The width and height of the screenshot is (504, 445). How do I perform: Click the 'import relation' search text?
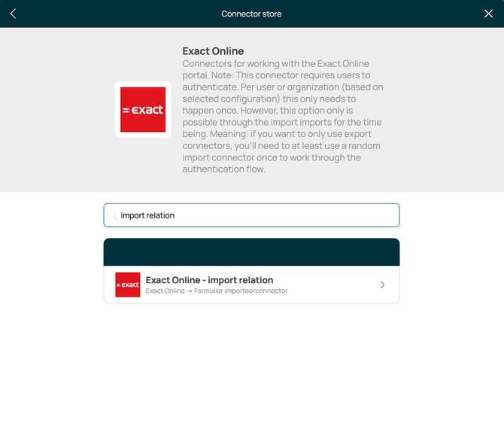click(147, 215)
